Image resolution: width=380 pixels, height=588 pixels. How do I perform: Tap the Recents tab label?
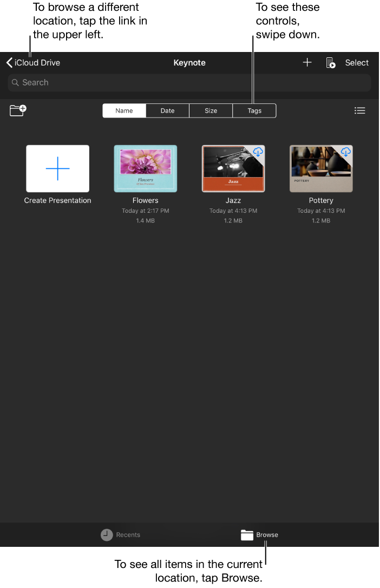coord(128,535)
